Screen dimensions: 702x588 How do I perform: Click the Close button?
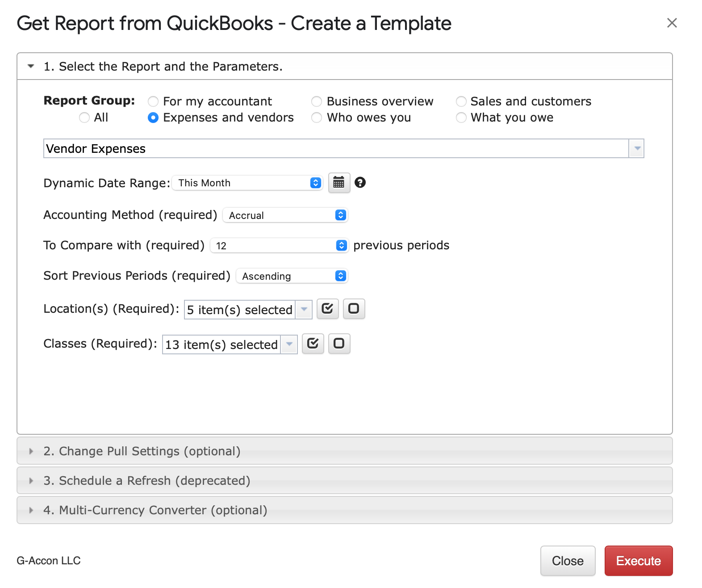[568, 561]
